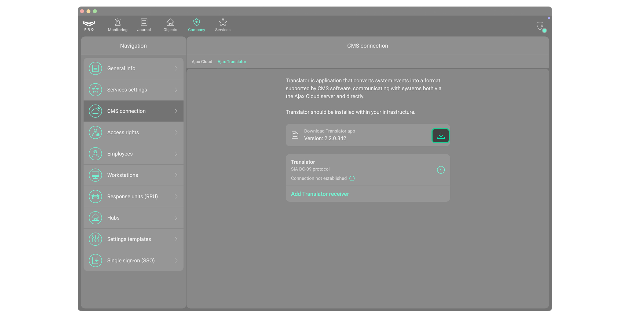The image size is (644, 322).
Task: Click the Ajax PRO logo
Action: (x=89, y=26)
